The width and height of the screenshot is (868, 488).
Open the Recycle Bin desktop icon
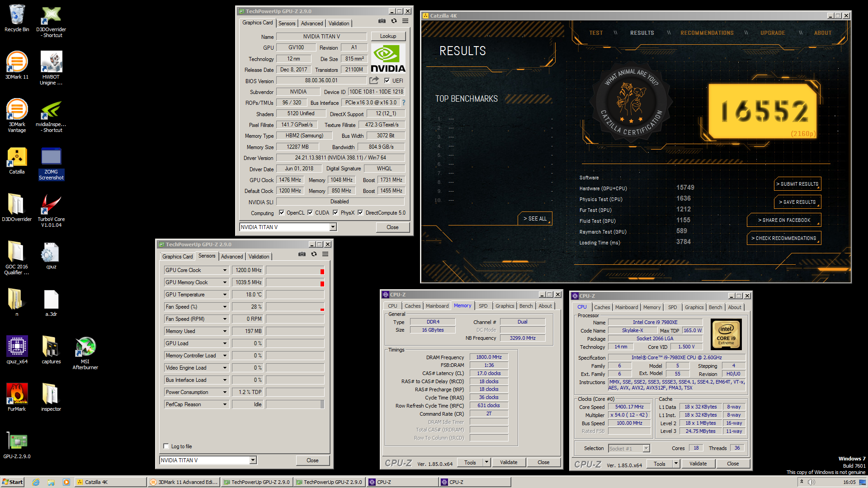pos(17,18)
